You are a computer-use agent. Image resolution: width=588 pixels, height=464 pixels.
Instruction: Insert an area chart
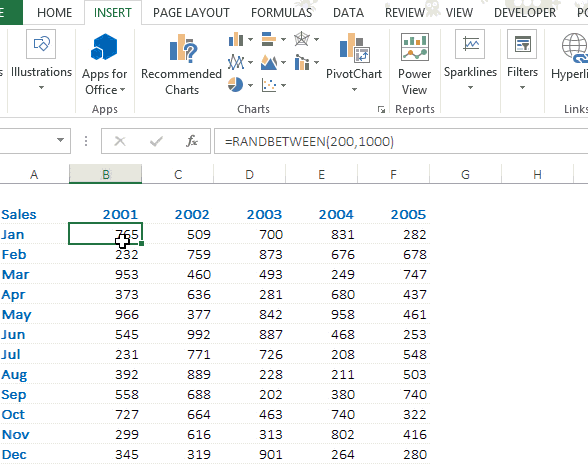tap(268, 62)
